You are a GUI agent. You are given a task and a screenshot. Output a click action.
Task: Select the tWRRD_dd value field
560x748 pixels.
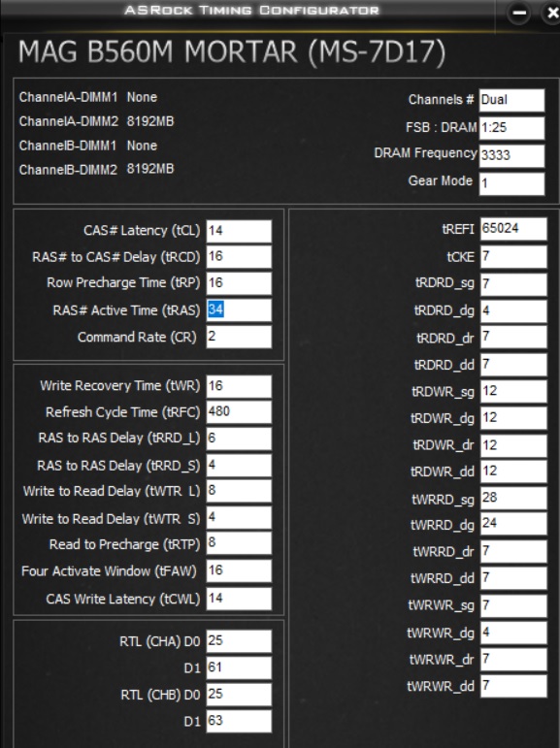tap(513, 578)
